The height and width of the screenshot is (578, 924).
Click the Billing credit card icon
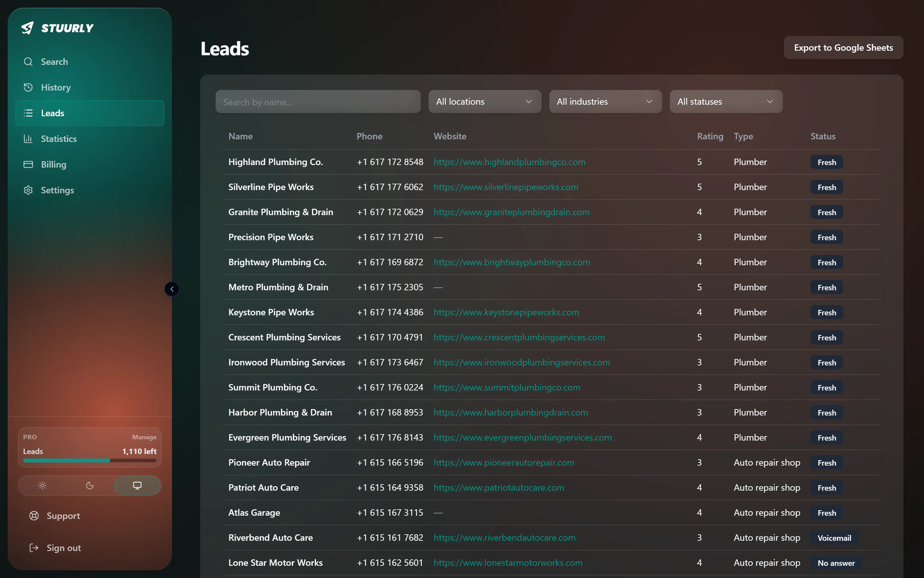28,164
